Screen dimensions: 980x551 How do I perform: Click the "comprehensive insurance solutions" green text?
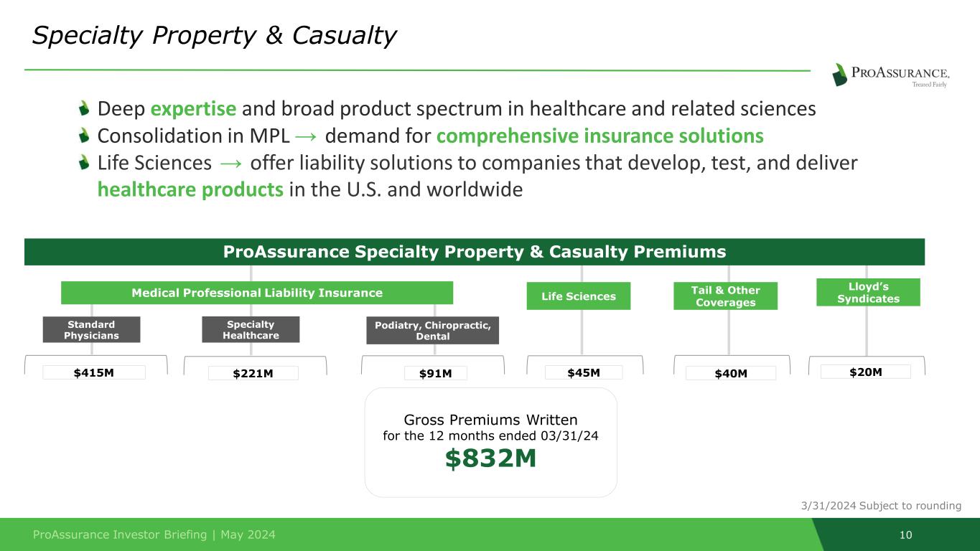(599, 136)
